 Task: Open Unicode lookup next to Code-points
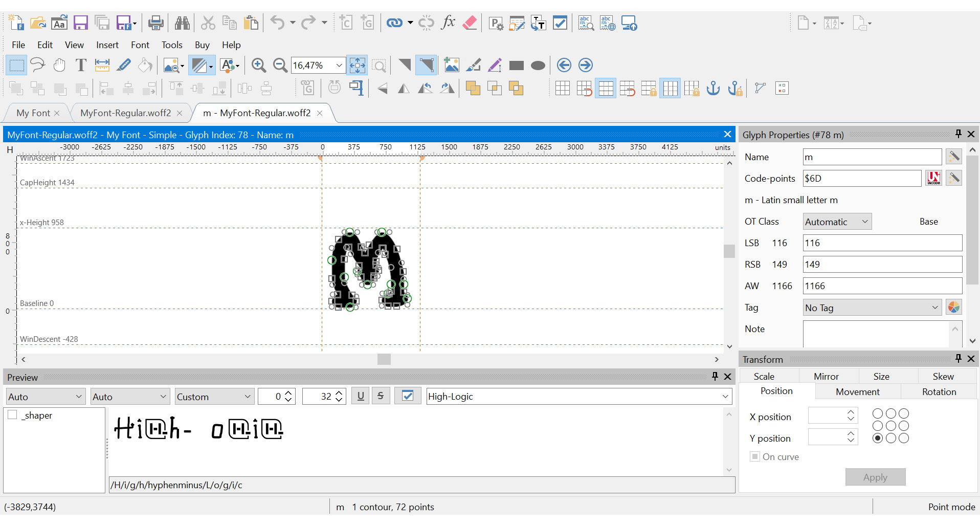point(933,178)
